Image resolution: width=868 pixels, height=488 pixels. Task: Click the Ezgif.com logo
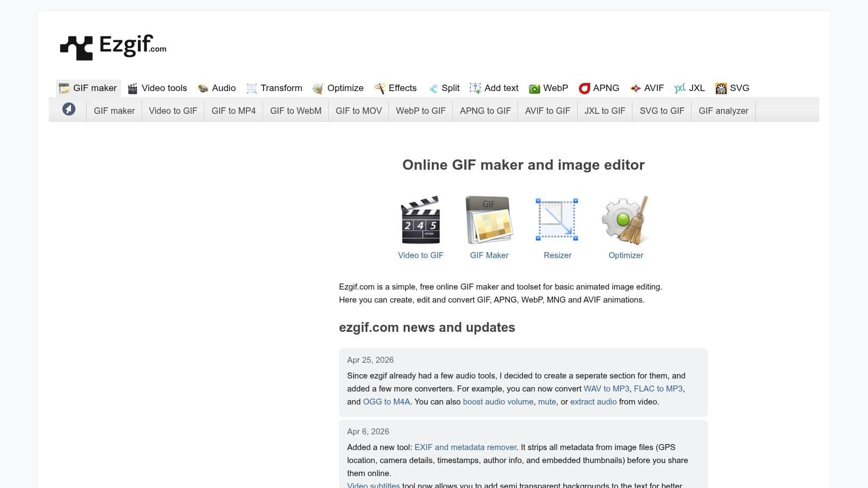click(113, 47)
